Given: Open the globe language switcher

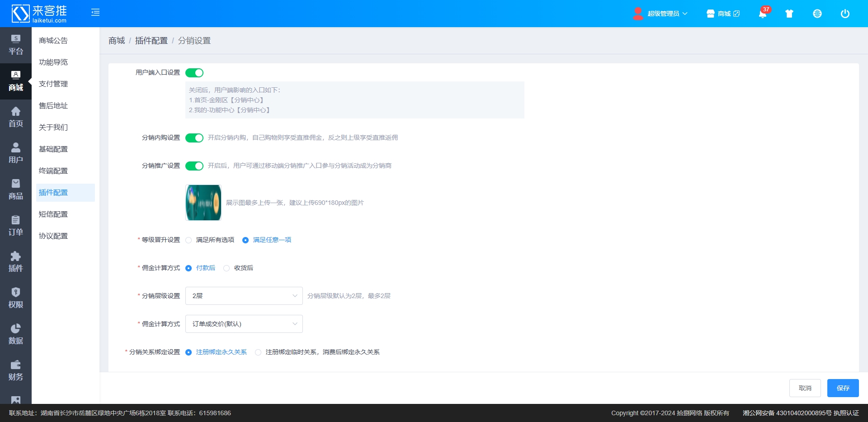Looking at the screenshot, I should point(817,14).
